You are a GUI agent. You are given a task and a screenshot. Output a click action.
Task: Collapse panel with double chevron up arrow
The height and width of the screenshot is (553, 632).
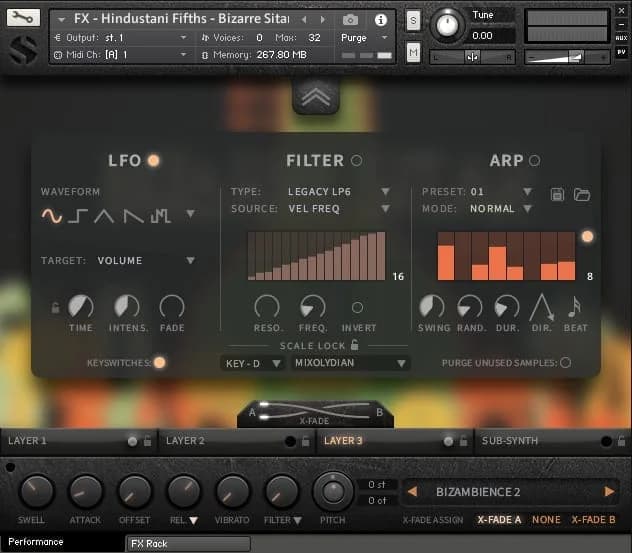point(316,97)
